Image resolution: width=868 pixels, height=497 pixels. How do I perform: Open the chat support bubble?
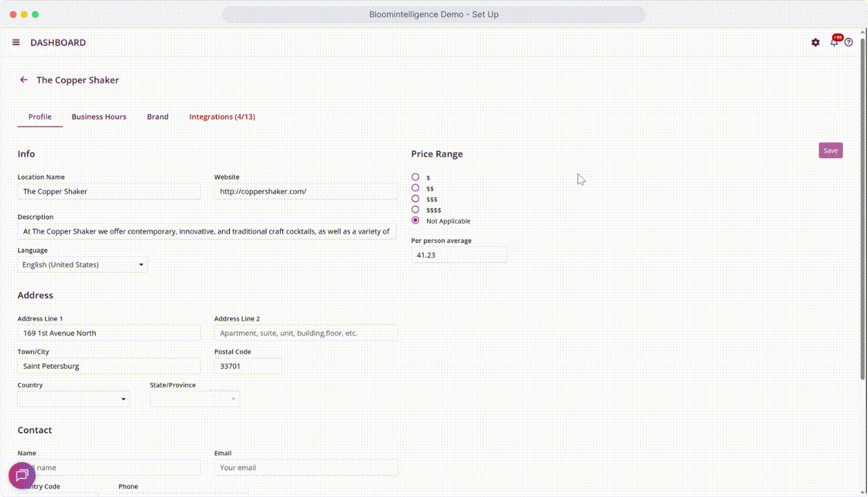point(22,476)
